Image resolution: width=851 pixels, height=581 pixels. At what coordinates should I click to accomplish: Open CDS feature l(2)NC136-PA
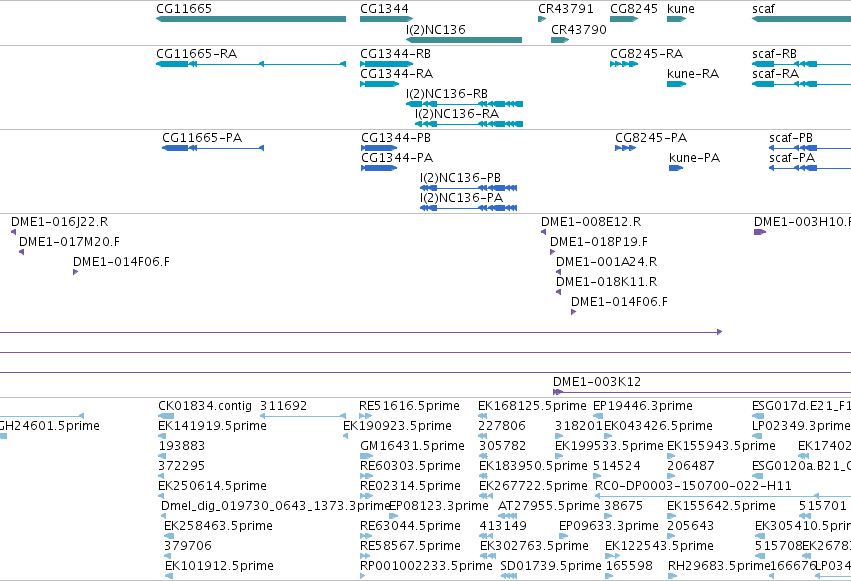point(461,198)
